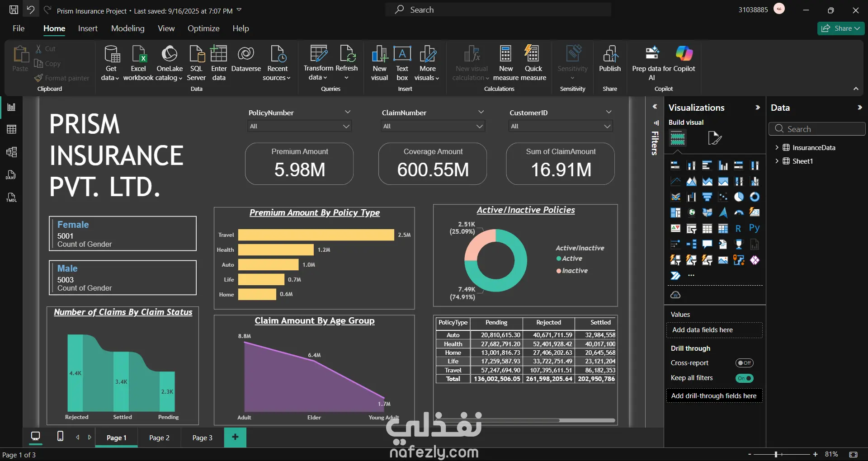Select the map (globe) visual icon
This screenshot has height=461, width=868.
tap(692, 212)
